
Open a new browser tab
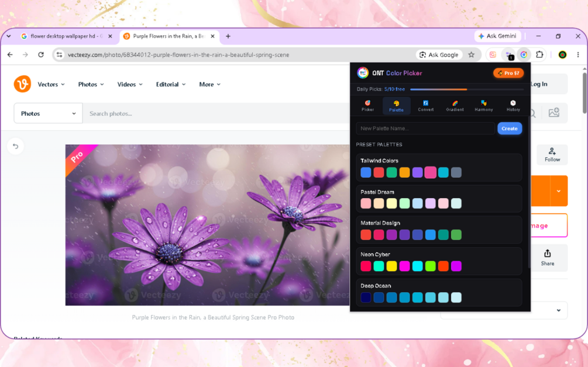click(228, 36)
